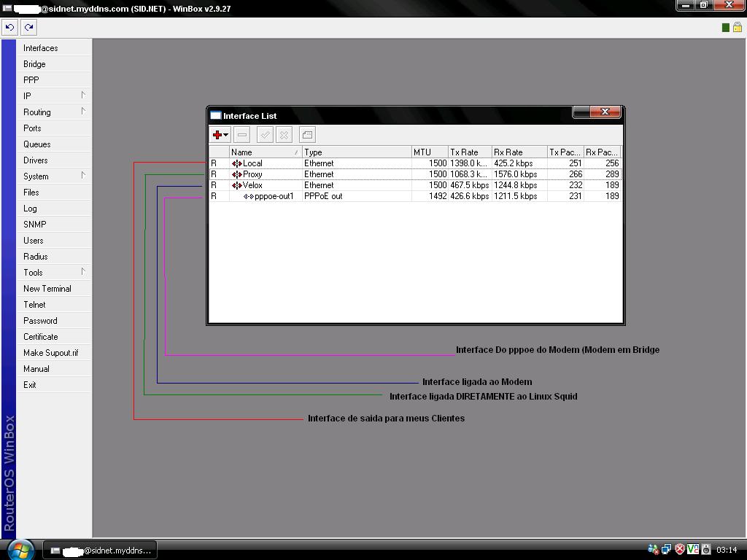Image resolution: width=747 pixels, height=560 pixels.
Task: Select the Velox interface row name
Action: pyautogui.click(x=252, y=185)
